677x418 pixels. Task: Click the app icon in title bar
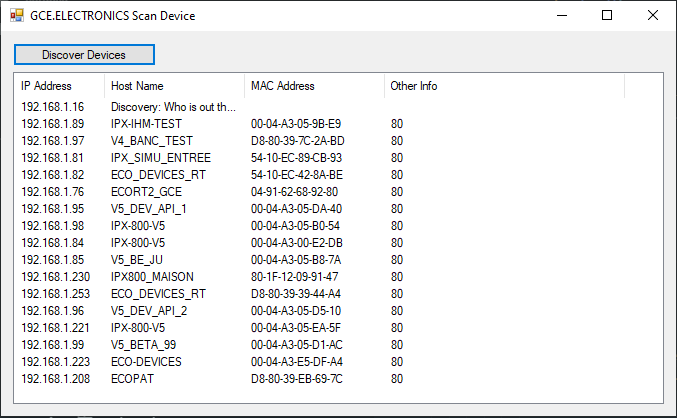(16, 16)
